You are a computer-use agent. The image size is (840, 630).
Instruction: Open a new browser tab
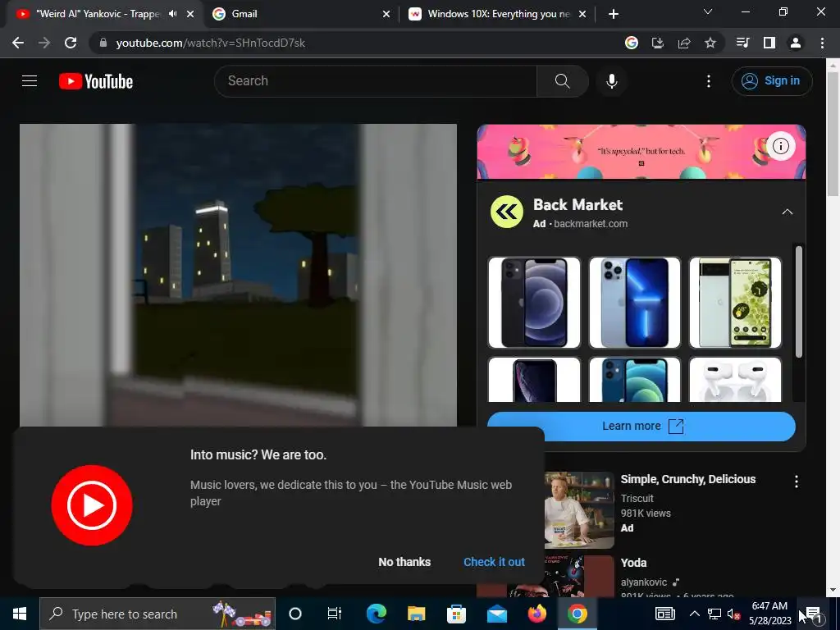tap(614, 15)
